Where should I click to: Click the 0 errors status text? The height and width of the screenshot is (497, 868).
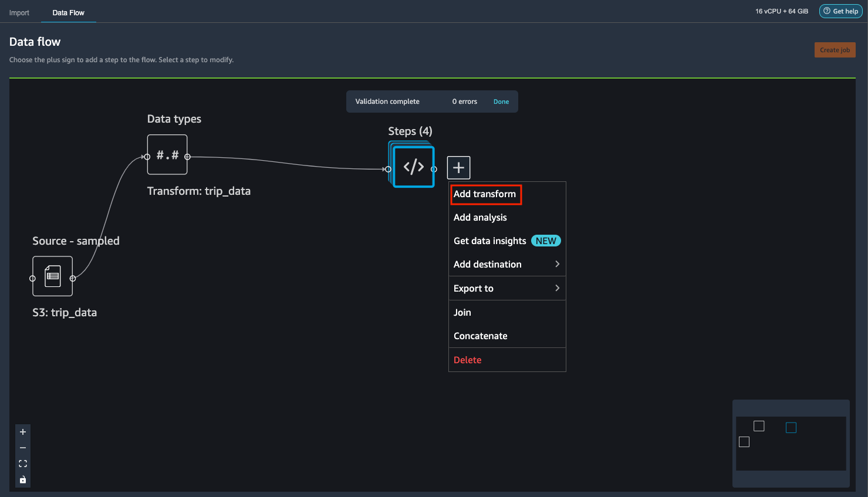click(x=465, y=102)
